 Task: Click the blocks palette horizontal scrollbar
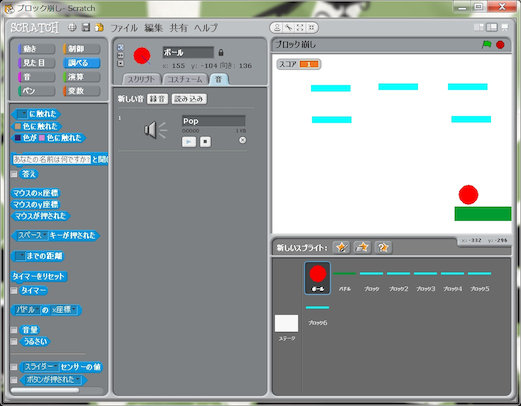(45, 390)
